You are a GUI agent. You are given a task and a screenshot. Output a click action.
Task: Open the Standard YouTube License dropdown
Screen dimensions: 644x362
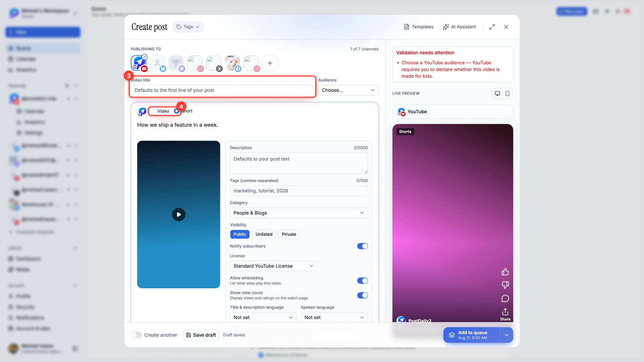(273, 266)
